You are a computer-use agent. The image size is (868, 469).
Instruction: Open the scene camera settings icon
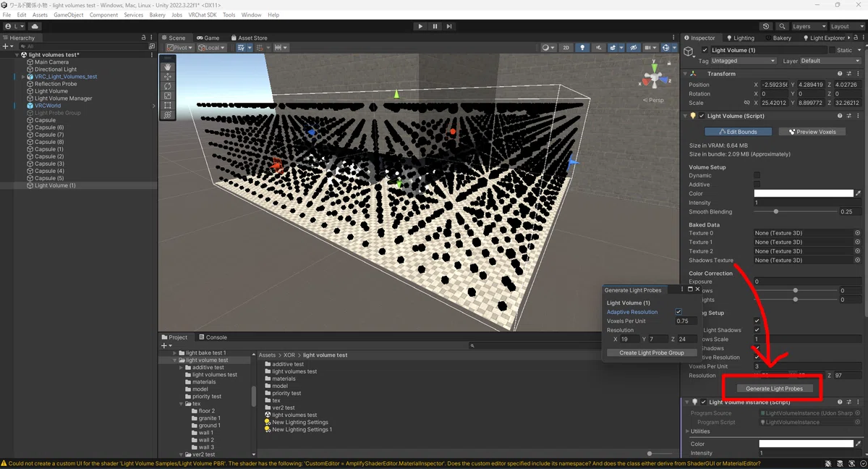tap(650, 48)
